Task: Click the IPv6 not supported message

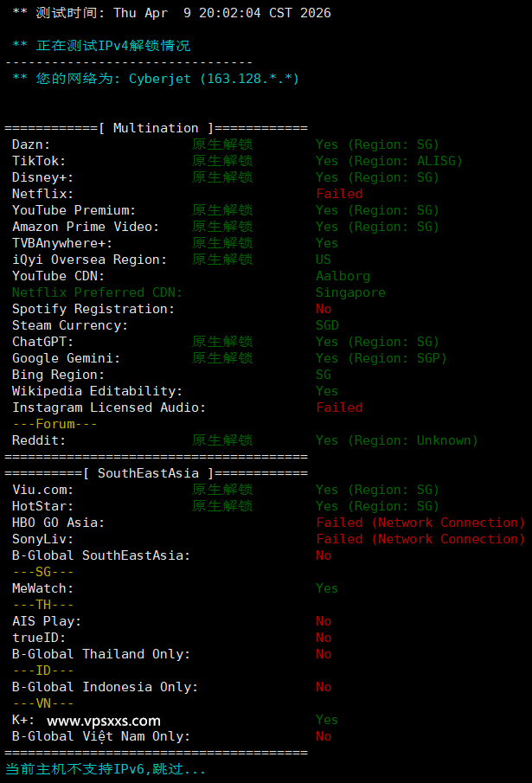Action: (106, 768)
